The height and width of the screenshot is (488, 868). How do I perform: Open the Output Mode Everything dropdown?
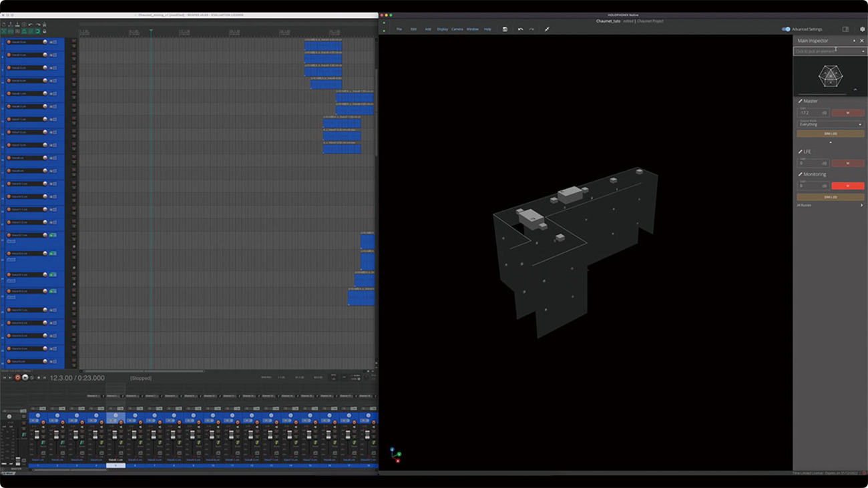[830, 124]
